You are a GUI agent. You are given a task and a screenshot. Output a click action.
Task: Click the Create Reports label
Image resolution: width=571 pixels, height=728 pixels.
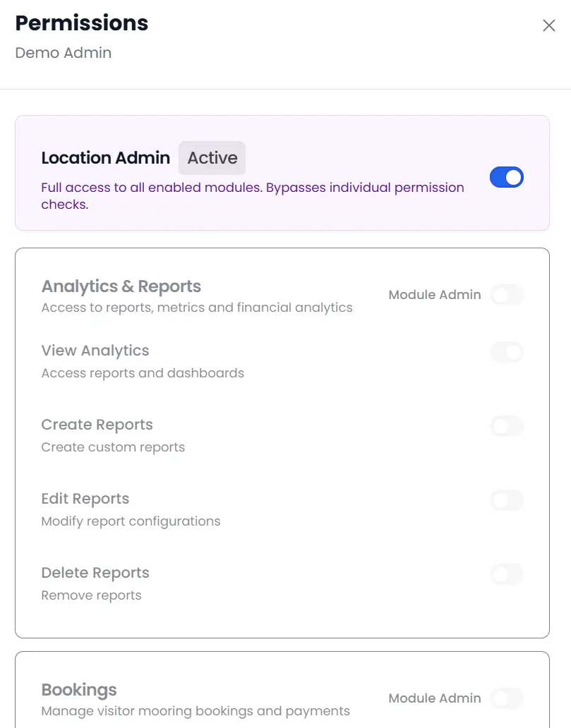tap(97, 425)
